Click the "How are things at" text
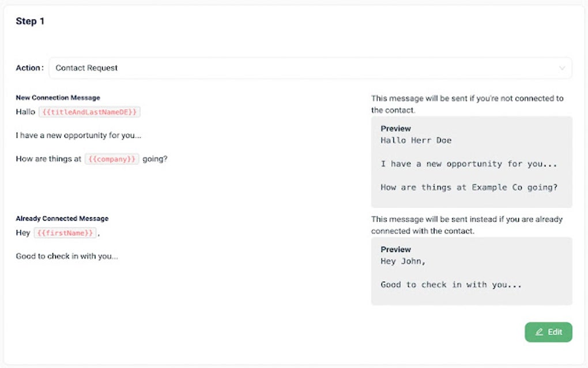The image size is (588, 368). 48,159
